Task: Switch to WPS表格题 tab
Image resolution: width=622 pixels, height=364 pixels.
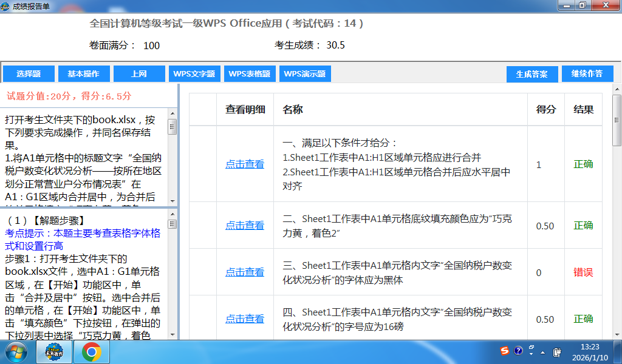Action: coord(250,73)
